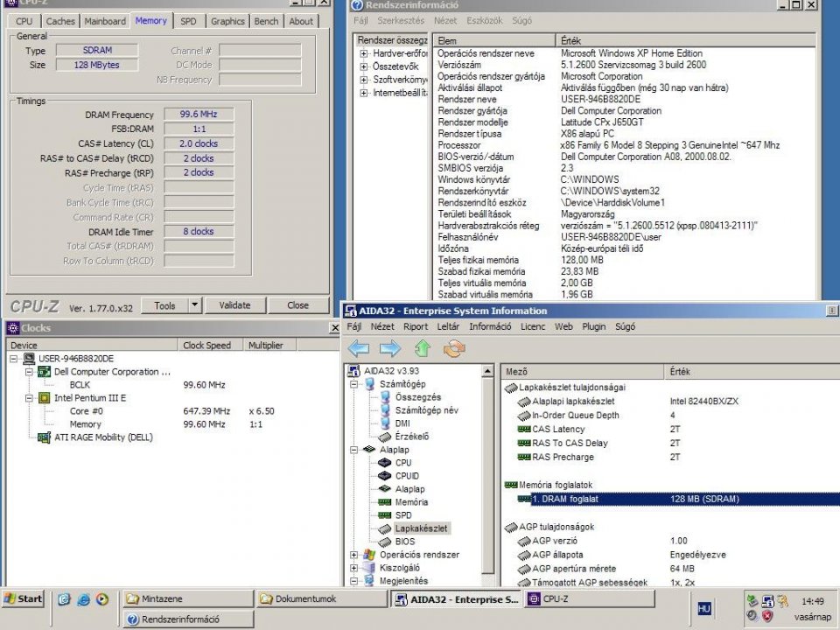Screen dimensions: 840x630
Task: Click the ATI RAGE Mobility card icon
Action: (x=45, y=437)
